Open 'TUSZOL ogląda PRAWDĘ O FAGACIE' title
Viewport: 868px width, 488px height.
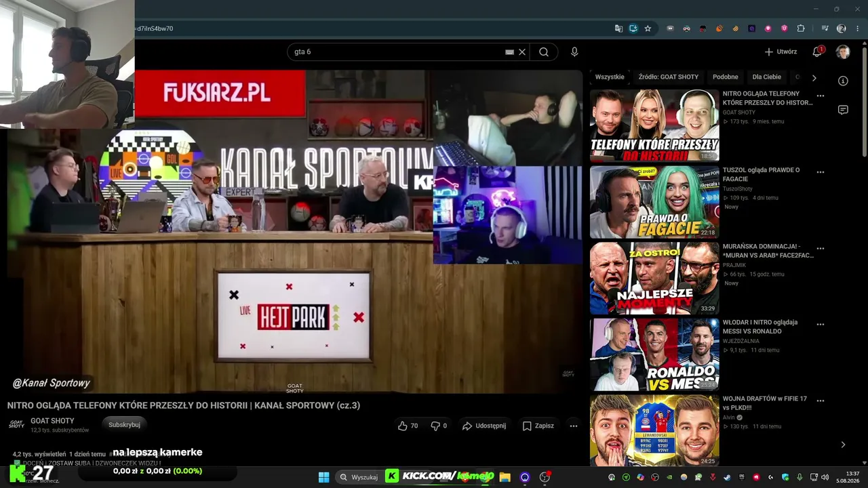coord(762,174)
